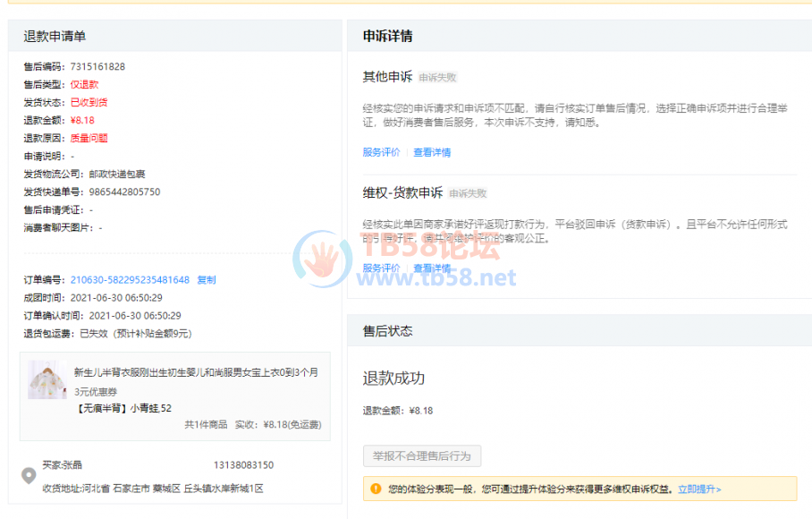
Task: Click 申诉失败 tag beside 维权-货款申诉
Action: tap(468, 193)
